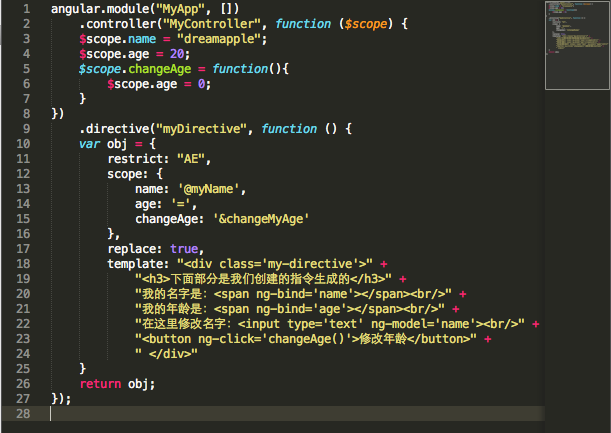The height and width of the screenshot is (433, 611).
Task: Place cursor on the replace true keyword
Action: pos(184,249)
